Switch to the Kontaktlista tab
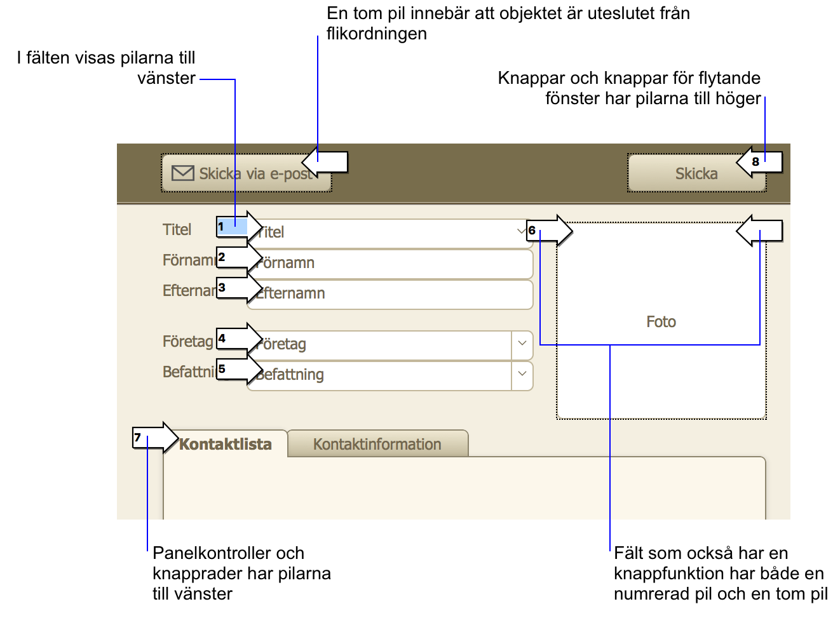Screen dimensions: 840x625 click(226, 444)
